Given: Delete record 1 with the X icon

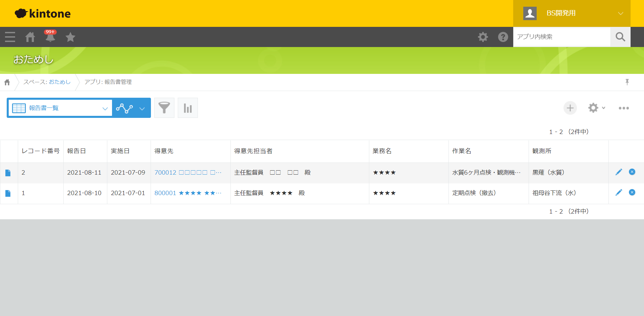Looking at the screenshot, I should tap(632, 192).
